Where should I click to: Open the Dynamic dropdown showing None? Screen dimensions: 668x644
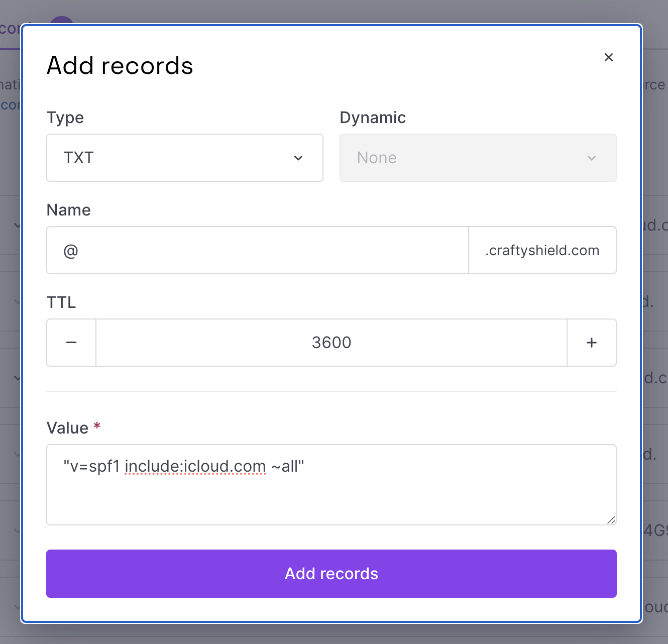coord(477,158)
